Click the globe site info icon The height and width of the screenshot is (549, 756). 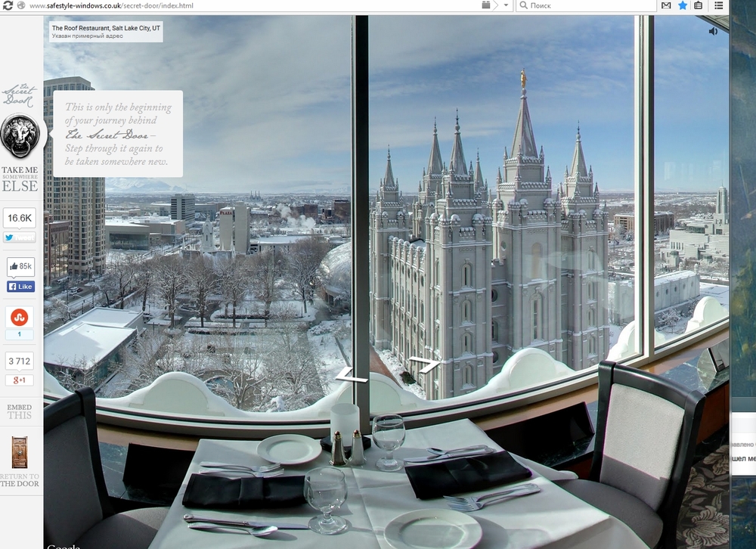tap(20, 5)
